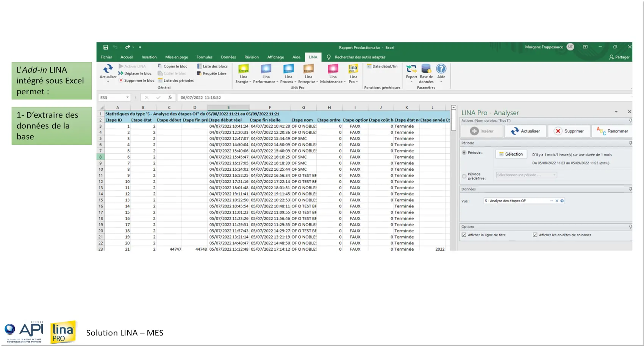Click the vertical scrollbar up arrow
The height and width of the screenshot is (346, 644).
pyautogui.click(x=453, y=108)
